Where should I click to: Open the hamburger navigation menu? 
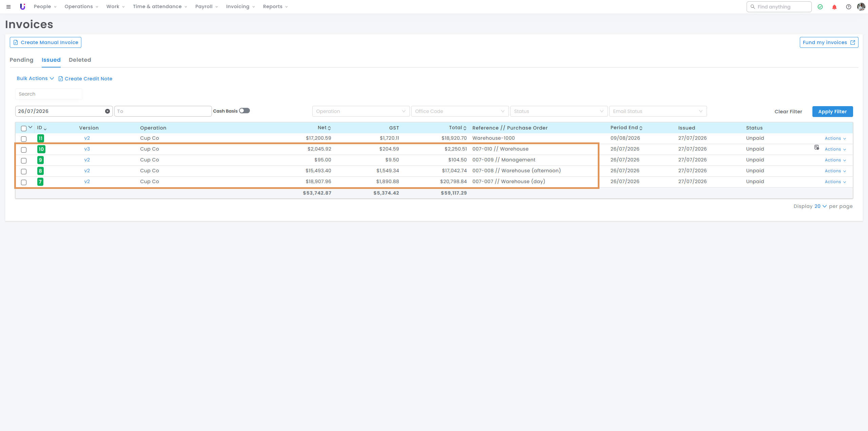coord(8,7)
